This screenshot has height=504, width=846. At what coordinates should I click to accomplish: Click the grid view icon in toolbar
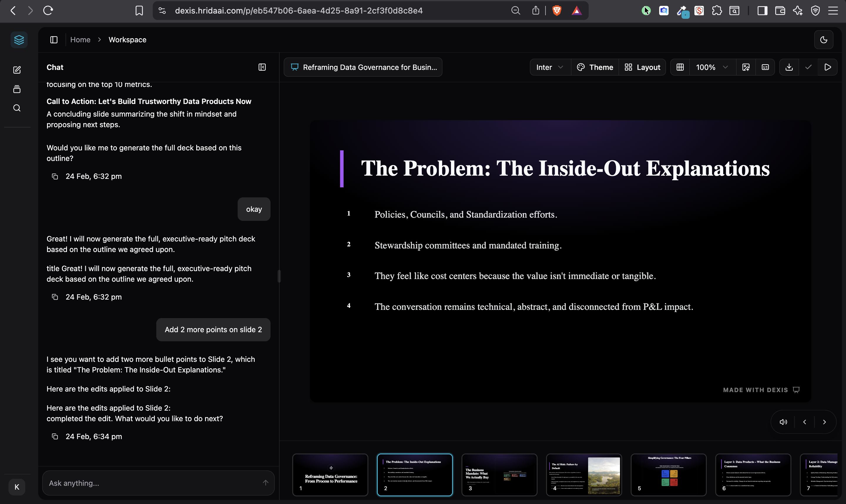pyautogui.click(x=680, y=67)
